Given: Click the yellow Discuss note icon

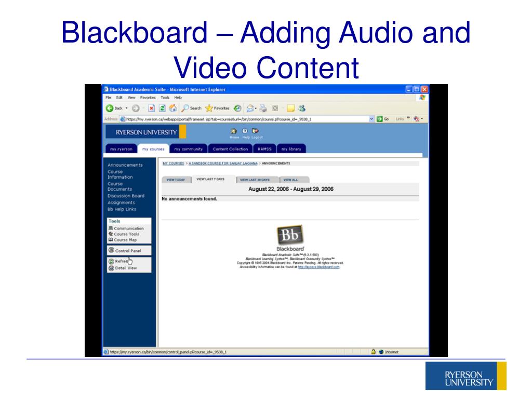Looking at the screenshot, I should point(291,108).
